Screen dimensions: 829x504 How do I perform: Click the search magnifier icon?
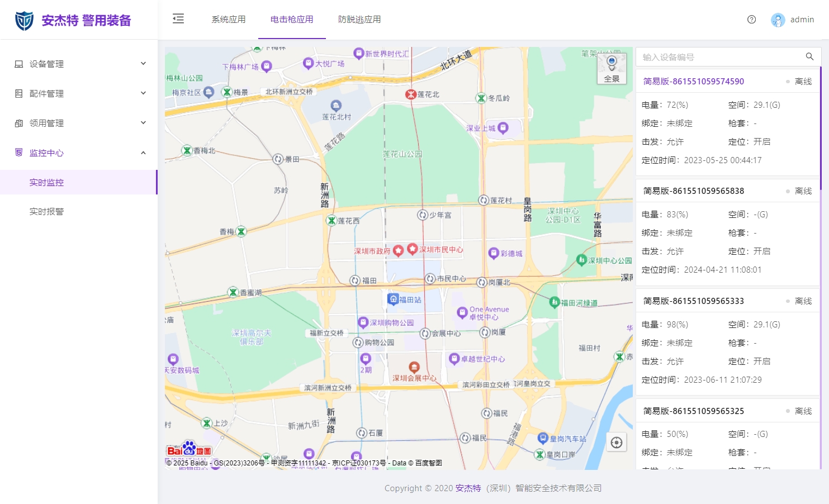(x=809, y=56)
